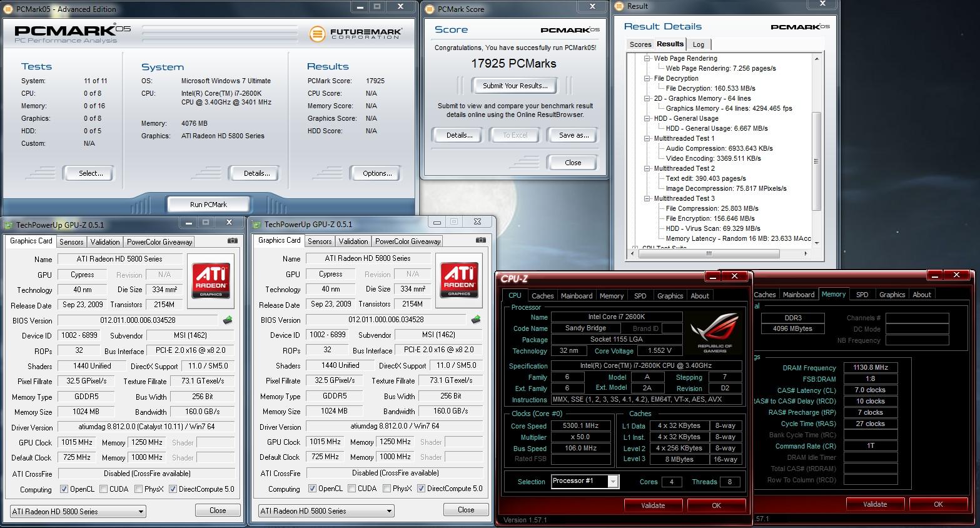Open About tab in rear CPU-Z memory window
The width and height of the screenshot is (980, 528).
click(922, 295)
